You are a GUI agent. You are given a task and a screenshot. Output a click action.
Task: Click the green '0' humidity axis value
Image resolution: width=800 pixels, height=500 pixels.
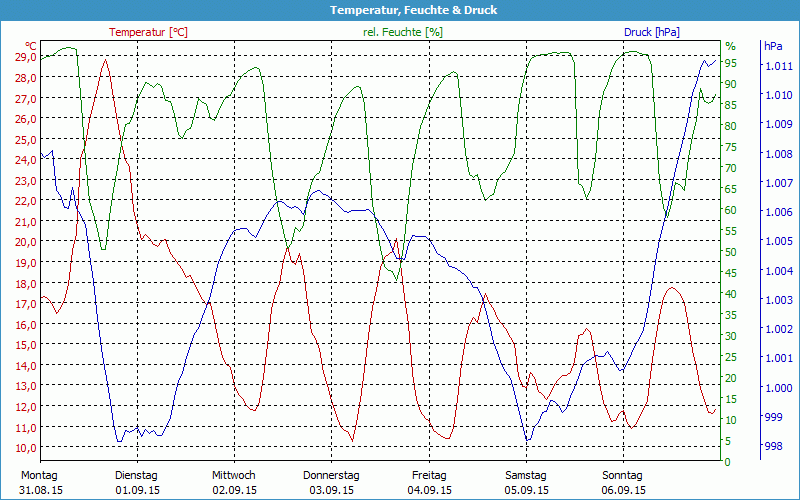point(728,462)
